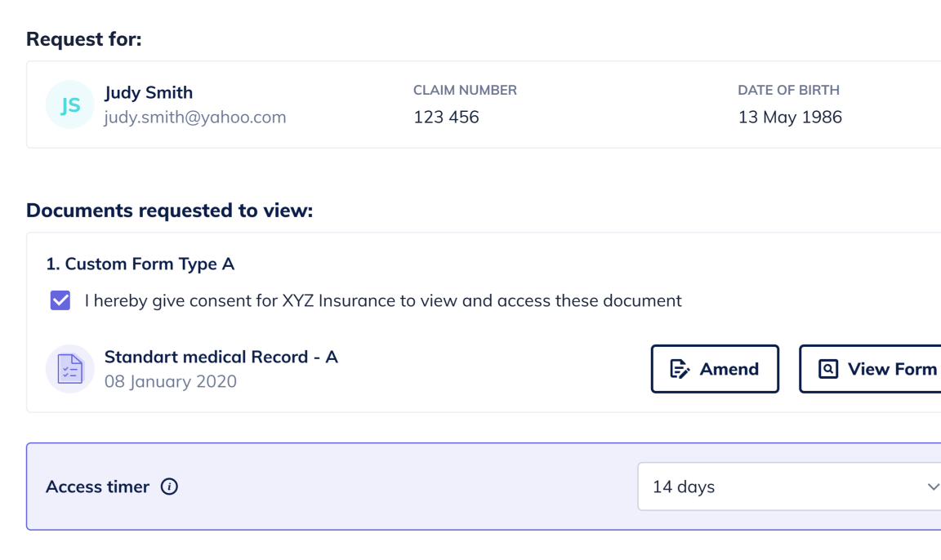
Task: Click the claim number value 123 456
Action: point(446,117)
